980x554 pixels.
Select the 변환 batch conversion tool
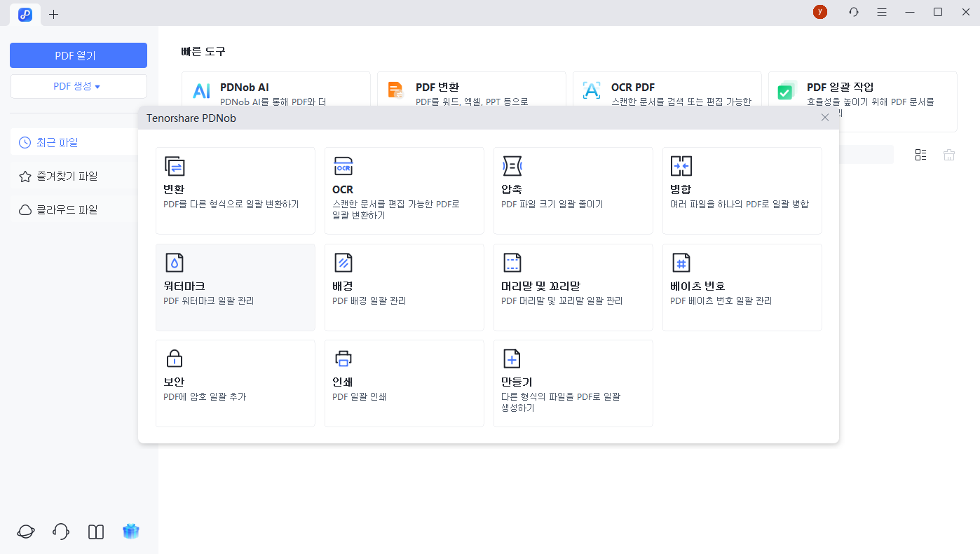(235, 191)
